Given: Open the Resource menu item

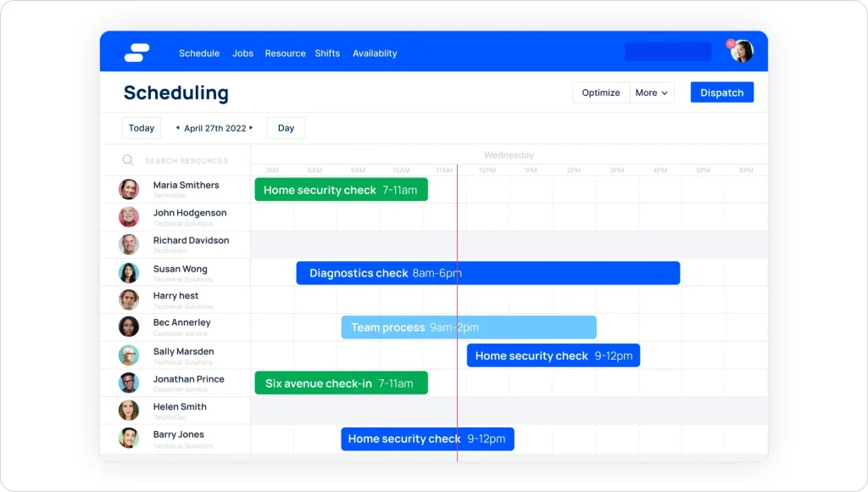Looking at the screenshot, I should point(285,53).
